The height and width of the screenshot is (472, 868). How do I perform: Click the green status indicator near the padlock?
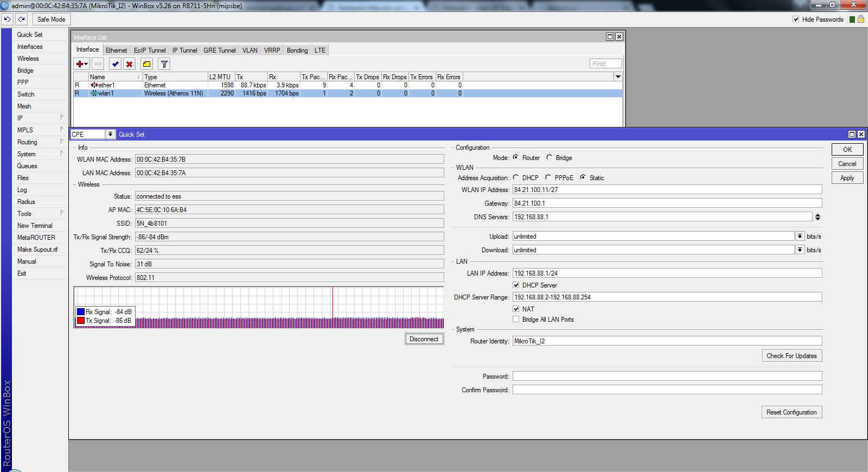[852, 20]
